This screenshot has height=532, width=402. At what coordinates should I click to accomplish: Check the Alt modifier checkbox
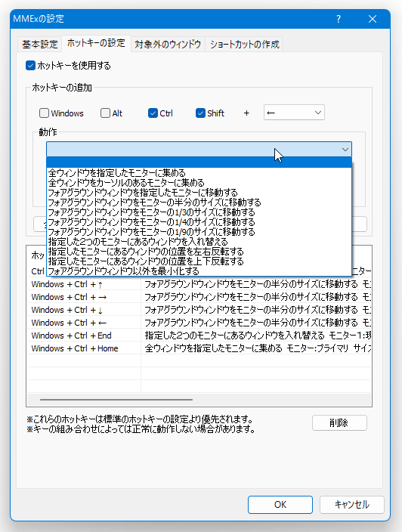[111, 113]
